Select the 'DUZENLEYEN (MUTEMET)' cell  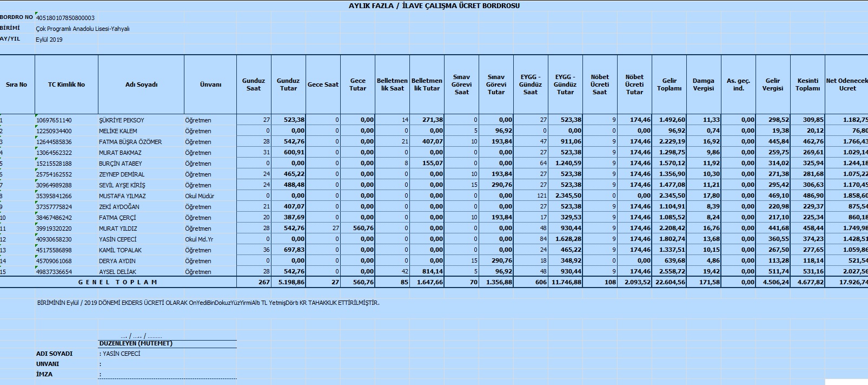(136, 343)
